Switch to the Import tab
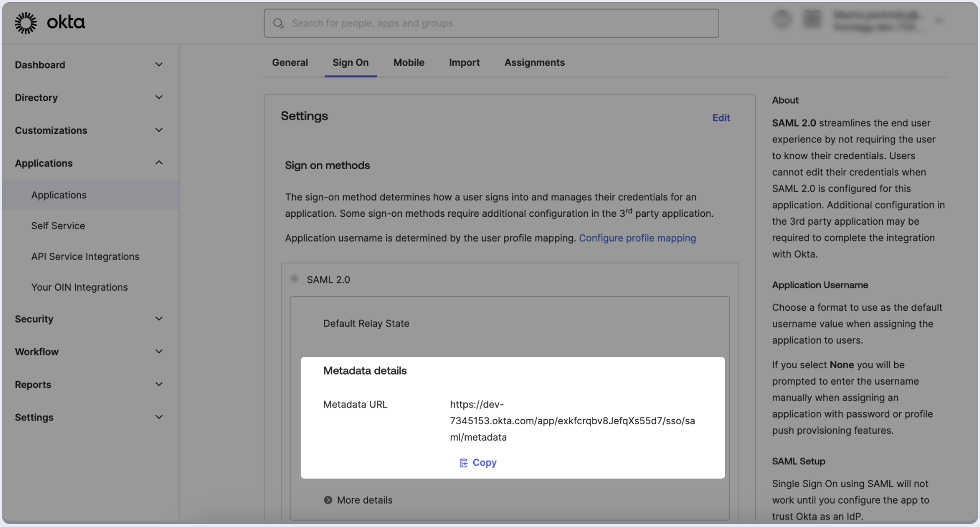The width and height of the screenshot is (980, 527). tap(464, 63)
